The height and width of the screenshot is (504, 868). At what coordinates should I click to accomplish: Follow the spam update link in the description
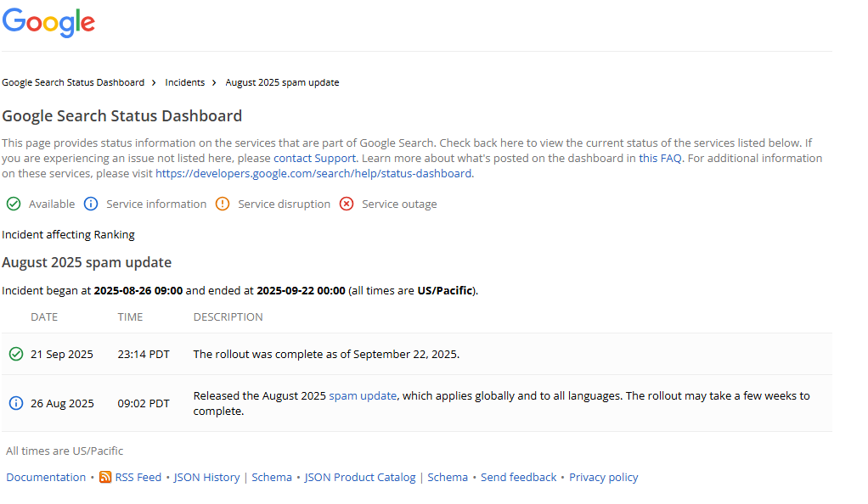tap(363, 395)
